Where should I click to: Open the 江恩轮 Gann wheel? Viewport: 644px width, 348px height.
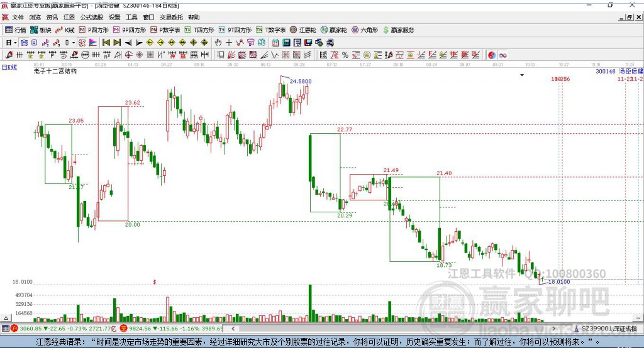[303, 30]
